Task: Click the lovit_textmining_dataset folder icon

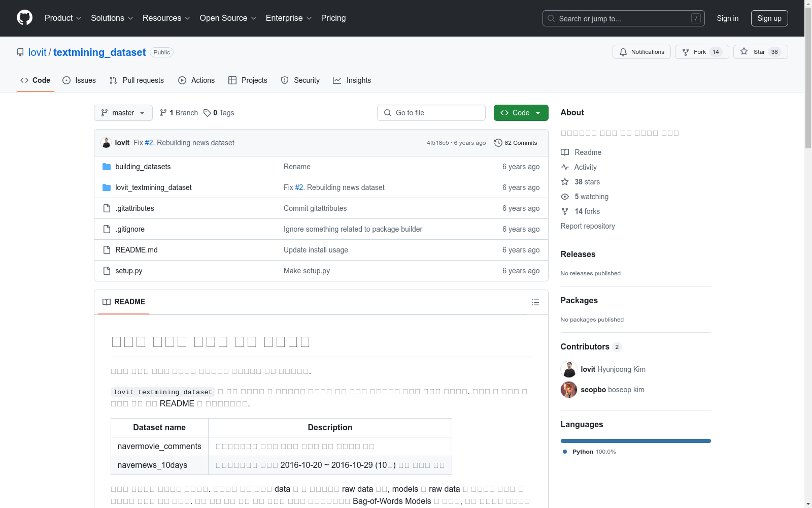Action: tap(107, 187)
